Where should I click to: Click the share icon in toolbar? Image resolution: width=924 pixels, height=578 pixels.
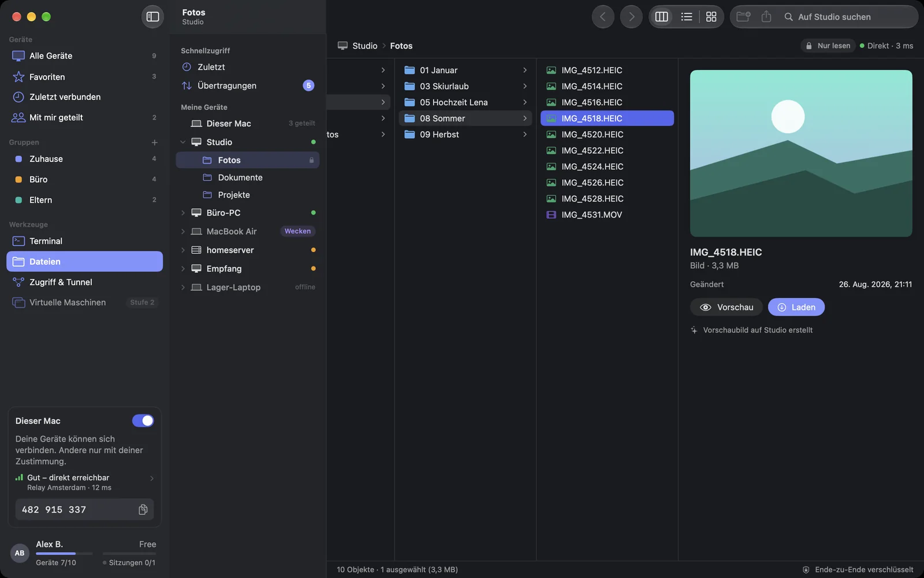click(x=766, y=17)
